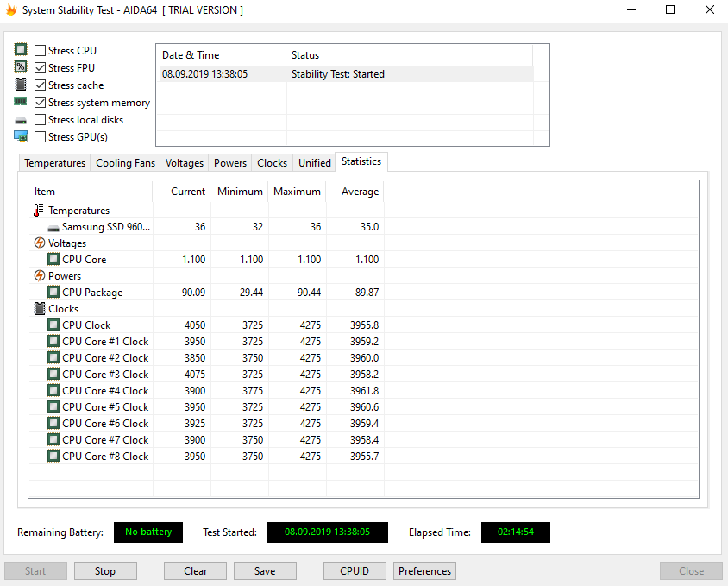Click the Clocks group chip icon
Viewport: 728px width, 586px height.
(x=40, y=309)
